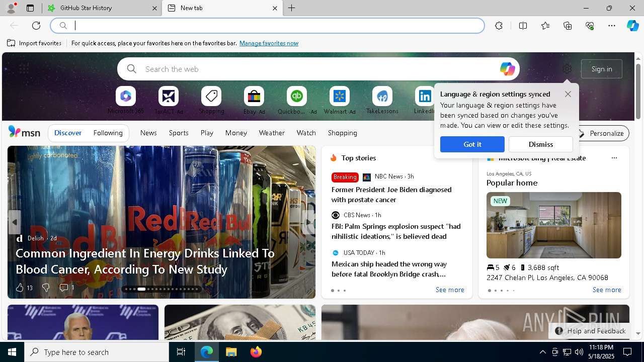
Task: Open a new tab with plus button
Action: [292, 8]
